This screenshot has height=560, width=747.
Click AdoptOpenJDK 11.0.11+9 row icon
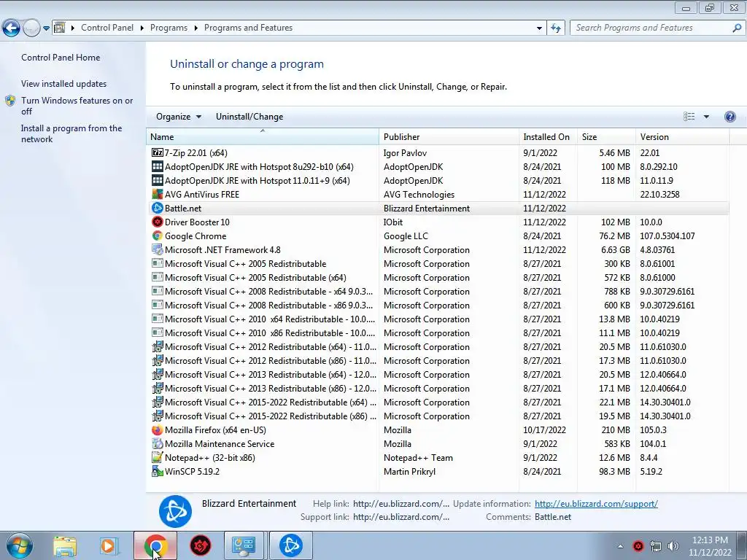point(158,181)
